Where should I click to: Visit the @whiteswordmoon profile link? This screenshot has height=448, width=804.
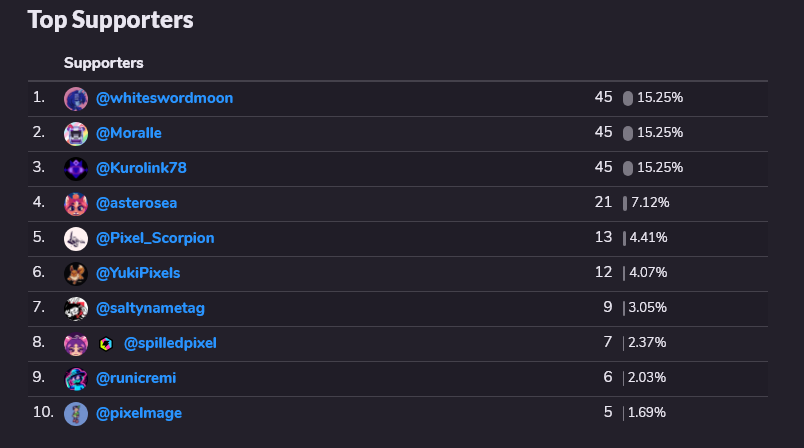[x=165, y=98]
